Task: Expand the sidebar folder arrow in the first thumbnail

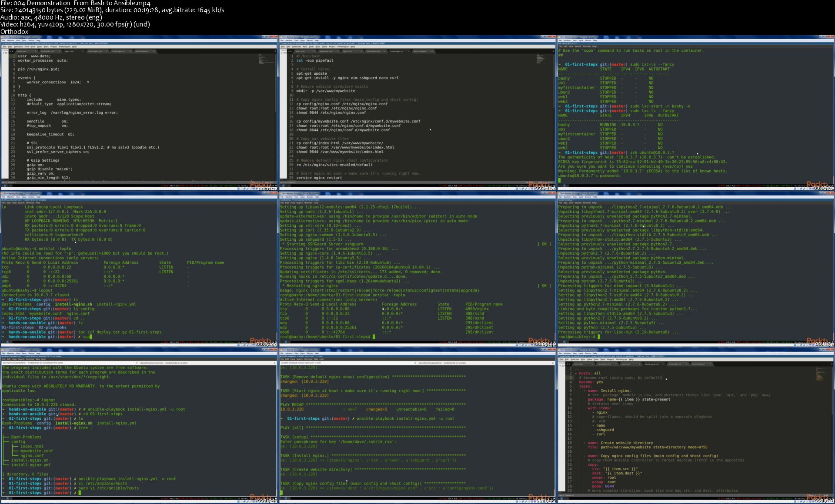Action: click(3, 53)
